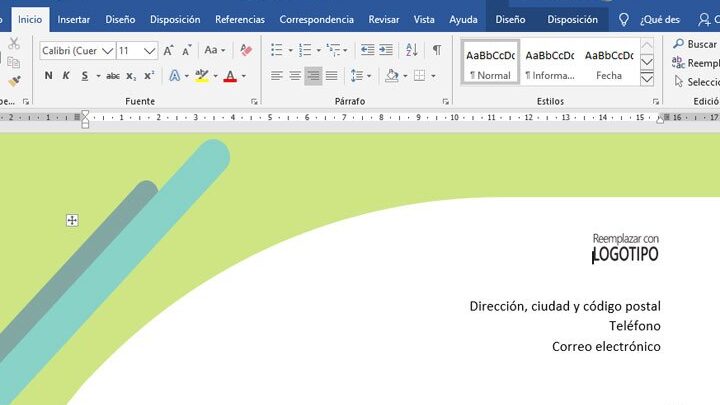This screenshot has height=405, width=720.
Task: Insert a numbered list
Action: click(x=305, y=50)
